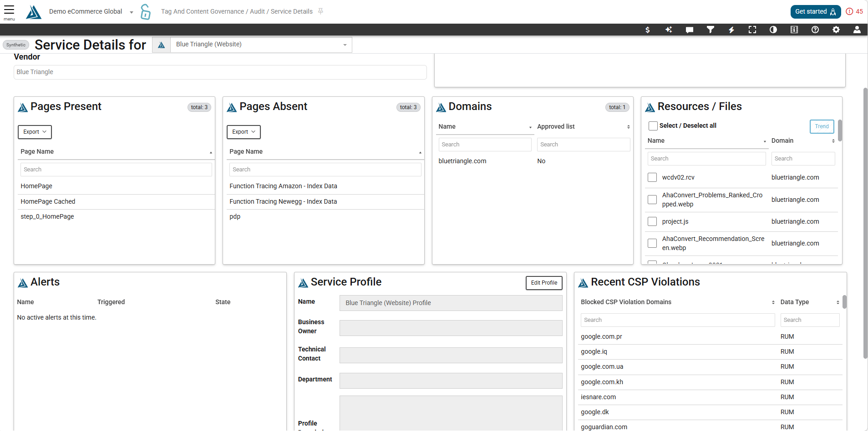Screen dimensions: 868x431
Task: Open the help question mark icon
Action: (x=815, y=30)
